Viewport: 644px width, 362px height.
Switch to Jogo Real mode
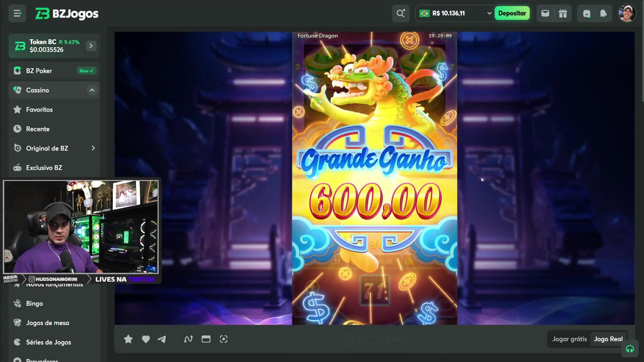tap(608, 339)
